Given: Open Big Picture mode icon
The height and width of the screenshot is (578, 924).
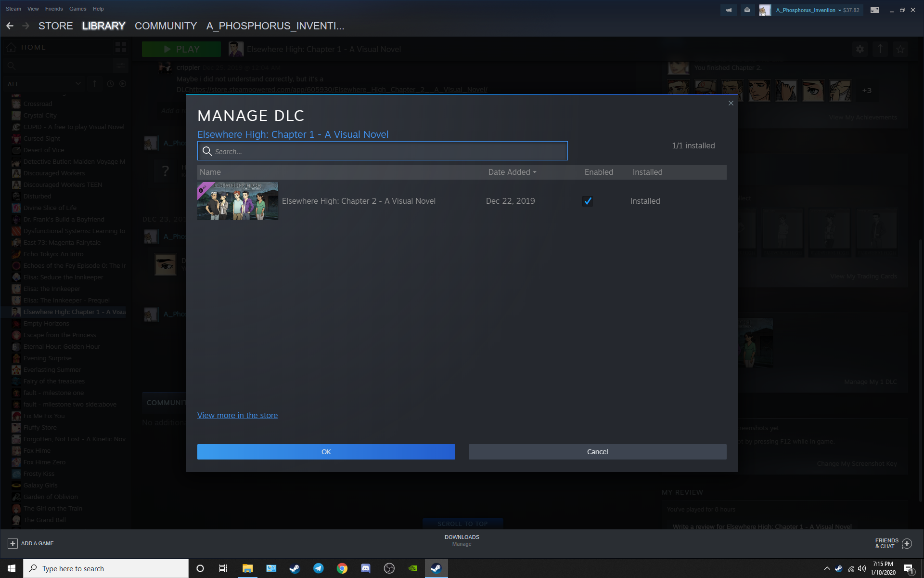Looking at the screenshot, I should tap(874, 10).
